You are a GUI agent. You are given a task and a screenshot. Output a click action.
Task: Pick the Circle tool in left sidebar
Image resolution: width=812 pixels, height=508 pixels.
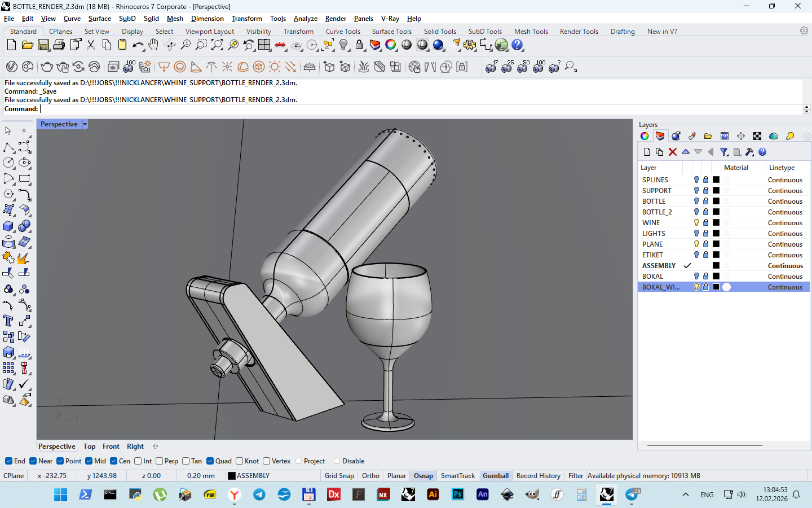click(x=8, y=163)
